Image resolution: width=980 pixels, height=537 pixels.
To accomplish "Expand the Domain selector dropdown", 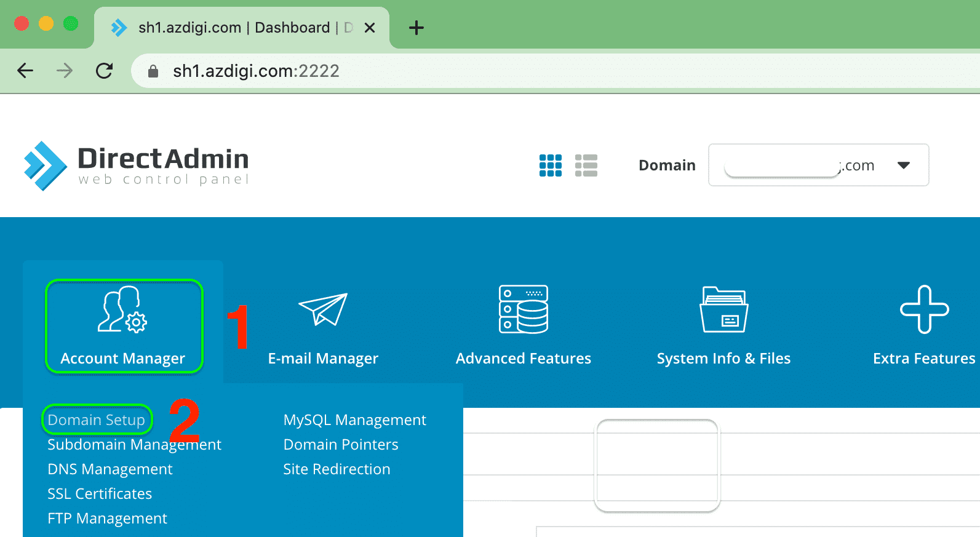I will (x=903, y=165).
